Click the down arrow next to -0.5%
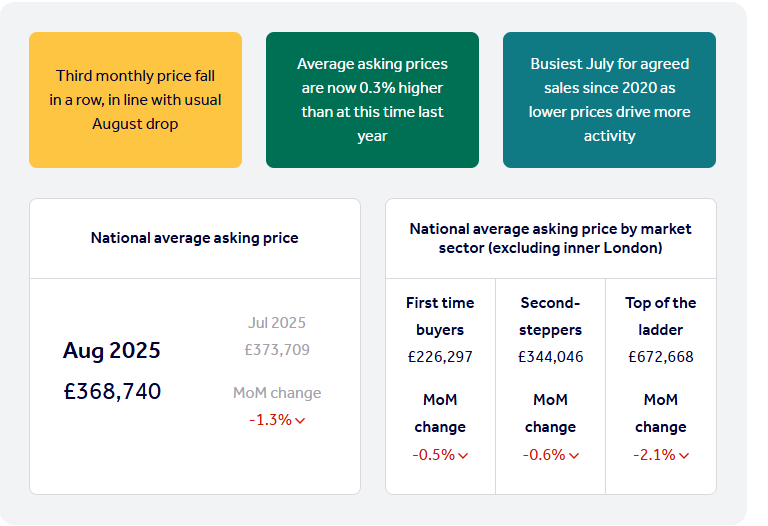Viewport: 768px width, 526px height. (x=463, y=456)
